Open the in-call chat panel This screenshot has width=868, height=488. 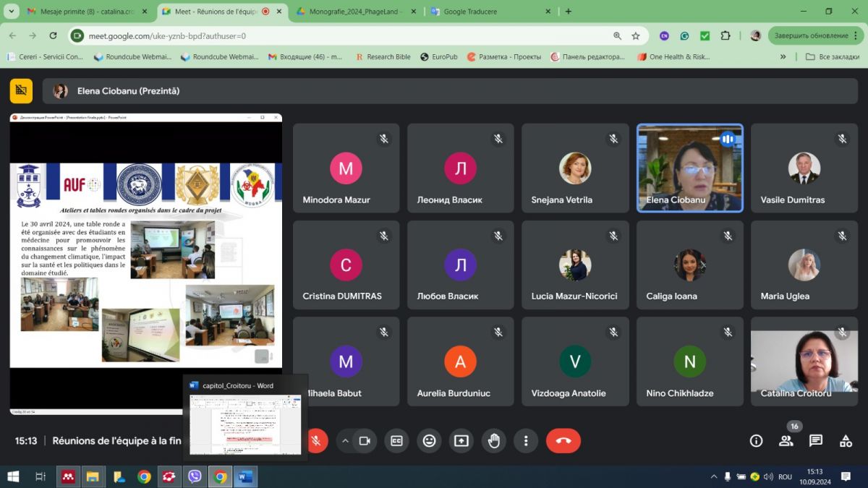816,440
